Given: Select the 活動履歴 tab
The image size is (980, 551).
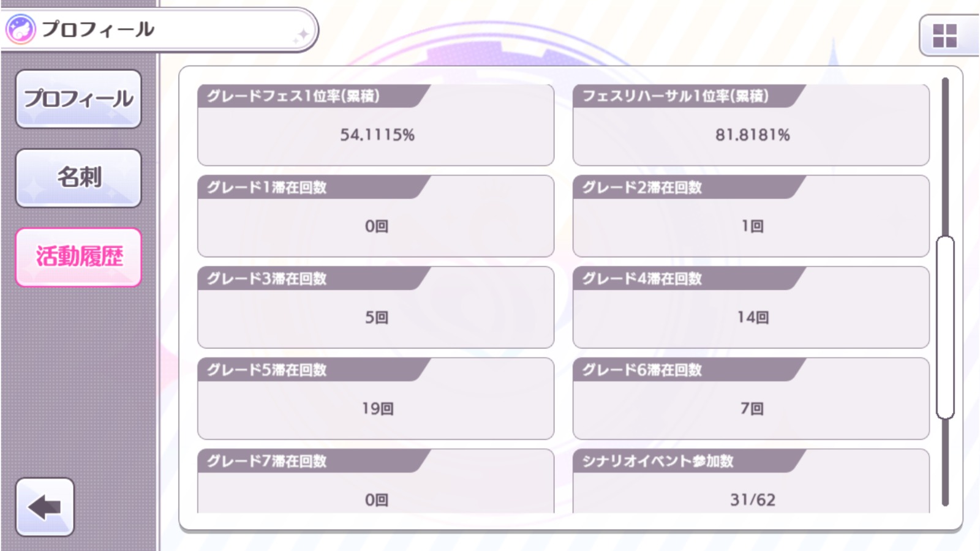Looking at the screenshot, I should [x=78, y=257].
